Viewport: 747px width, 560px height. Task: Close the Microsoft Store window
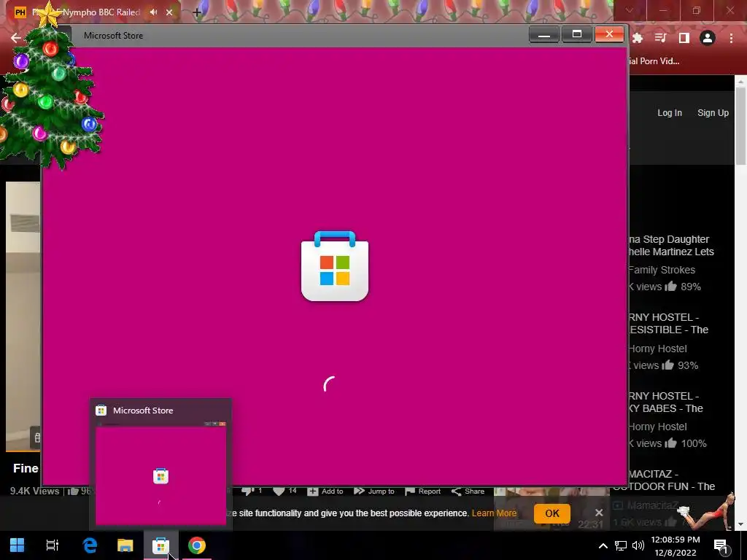tap(609, 34)
